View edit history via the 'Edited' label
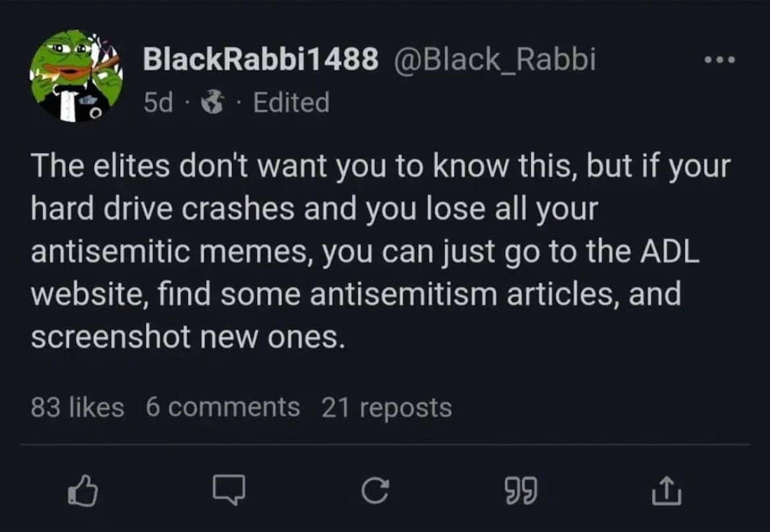Screen dimensions: 770x532 coord(291,103)
